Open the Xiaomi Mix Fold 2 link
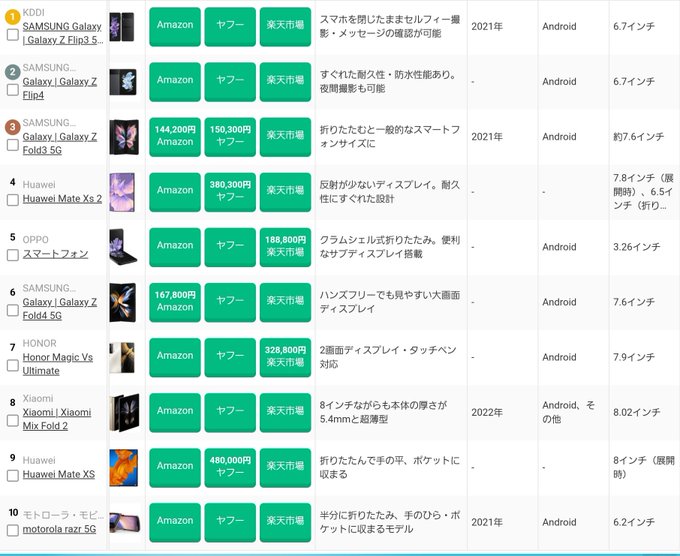The image size is (680, 556). coord(57,419)
